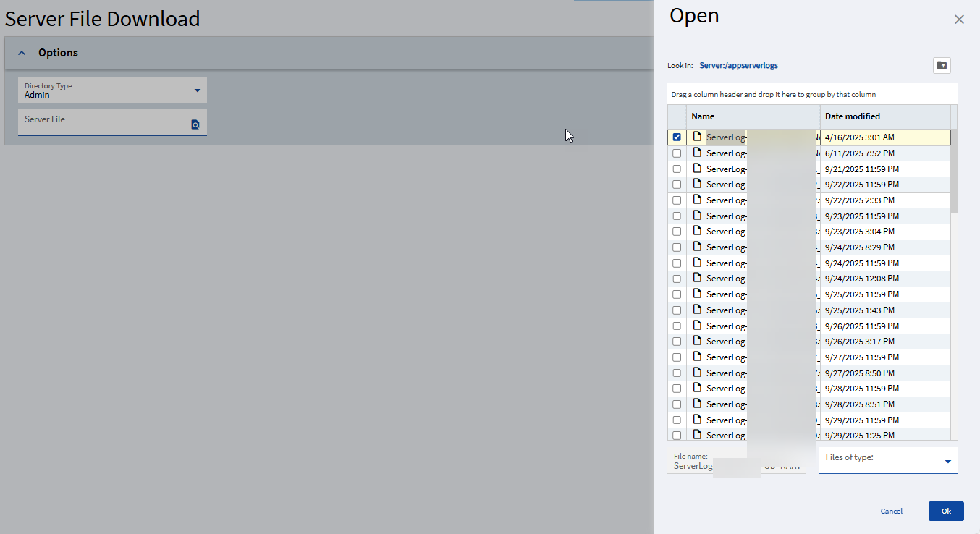Screen dimensions: 980x534
Task: Click file icon of the 9/27/2025 8:50 PM log
Action: pos(697,372)
